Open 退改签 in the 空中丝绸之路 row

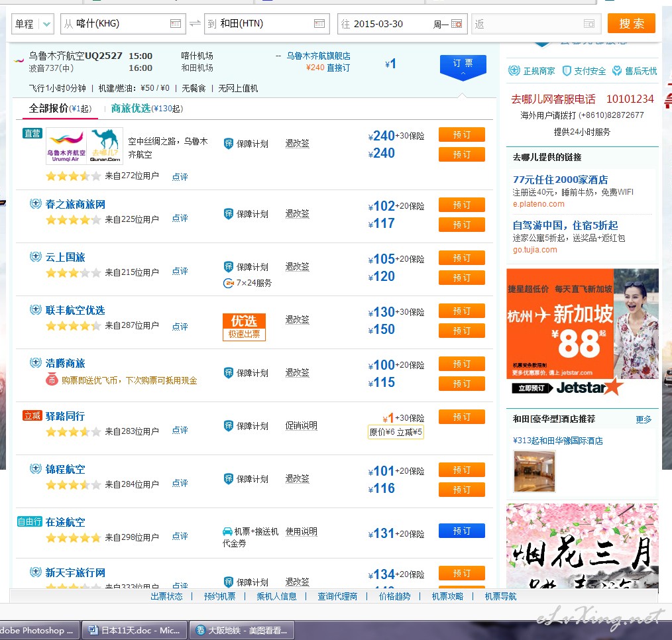(297, 143)
